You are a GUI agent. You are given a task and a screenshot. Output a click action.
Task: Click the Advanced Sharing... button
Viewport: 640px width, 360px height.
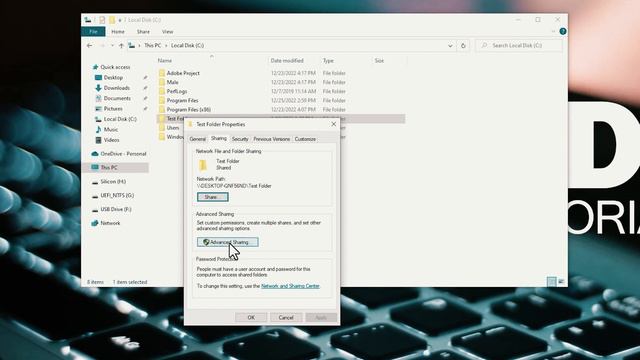click(x=227, y=242)
